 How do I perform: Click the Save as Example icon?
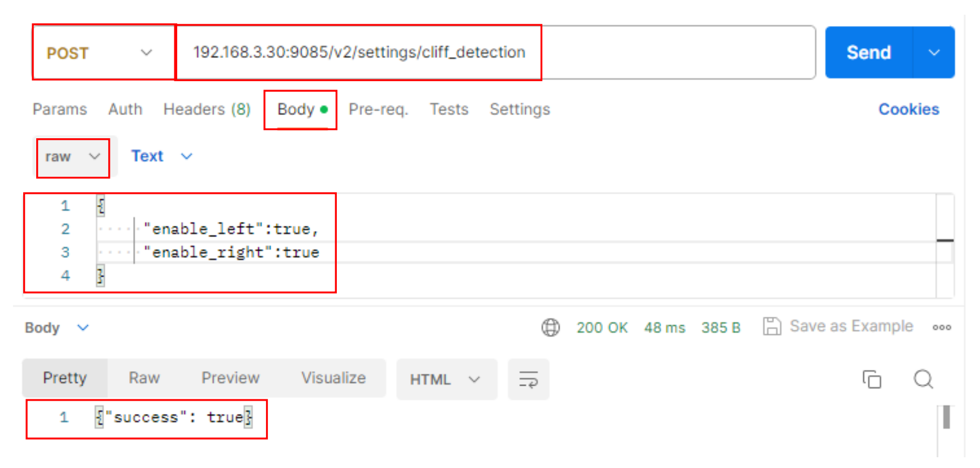tap(772, 326)
